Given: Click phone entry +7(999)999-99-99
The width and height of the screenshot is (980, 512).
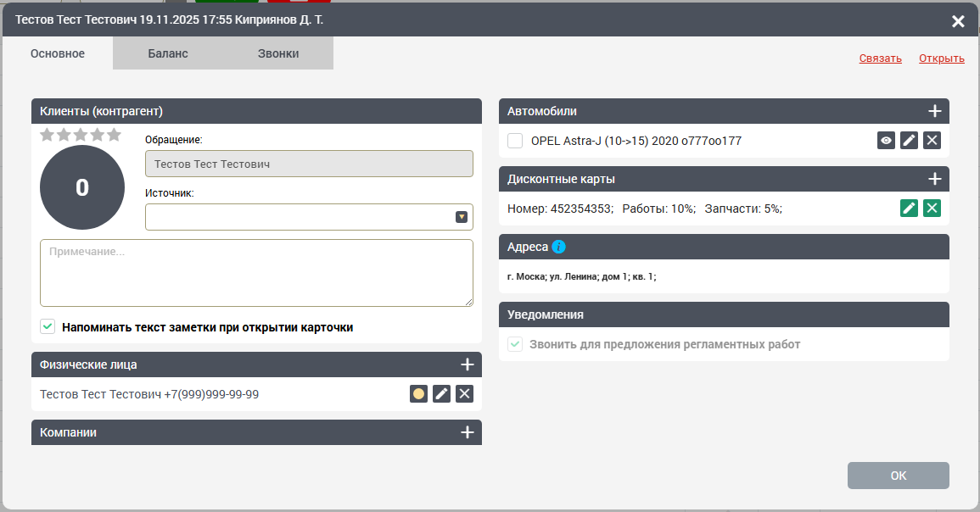Looking at the screenshot, I should pos(211,395).
